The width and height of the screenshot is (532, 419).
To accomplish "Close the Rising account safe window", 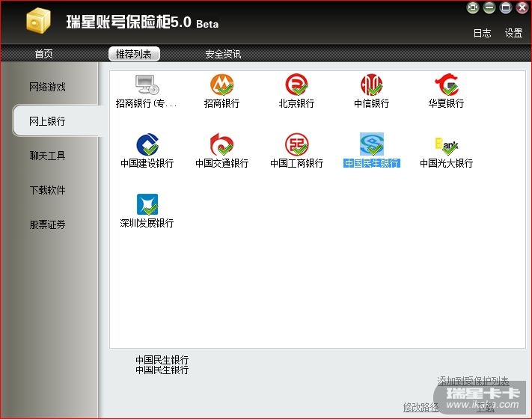I will tap(522, 7).
